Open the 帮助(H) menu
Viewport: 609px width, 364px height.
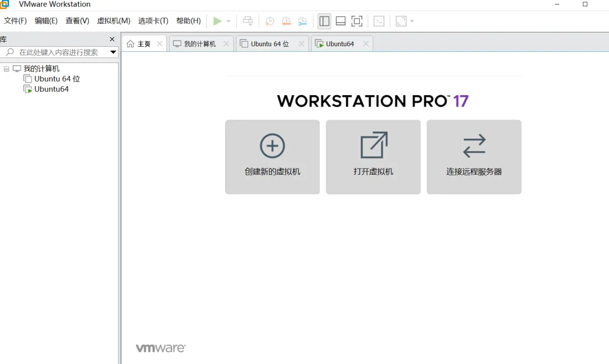pyautogui.click(x=188, y=21)
